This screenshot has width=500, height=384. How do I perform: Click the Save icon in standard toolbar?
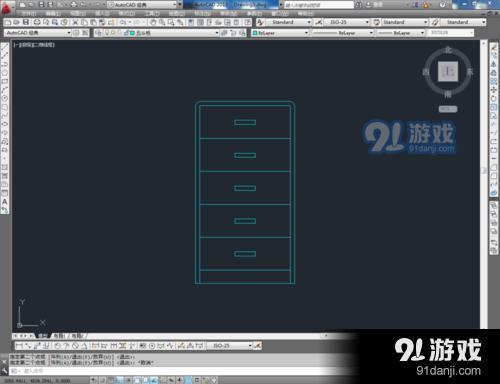pos(26,22)
